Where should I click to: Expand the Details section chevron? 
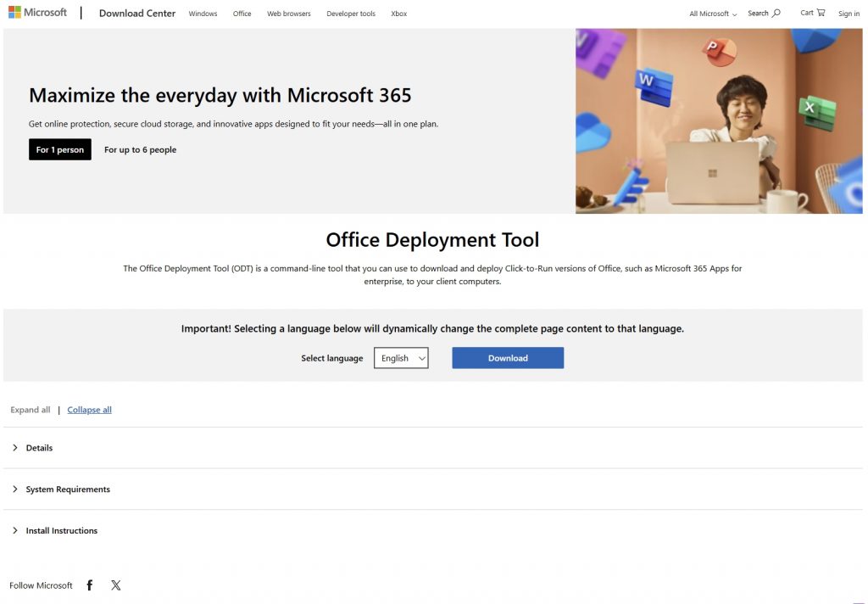15,448
